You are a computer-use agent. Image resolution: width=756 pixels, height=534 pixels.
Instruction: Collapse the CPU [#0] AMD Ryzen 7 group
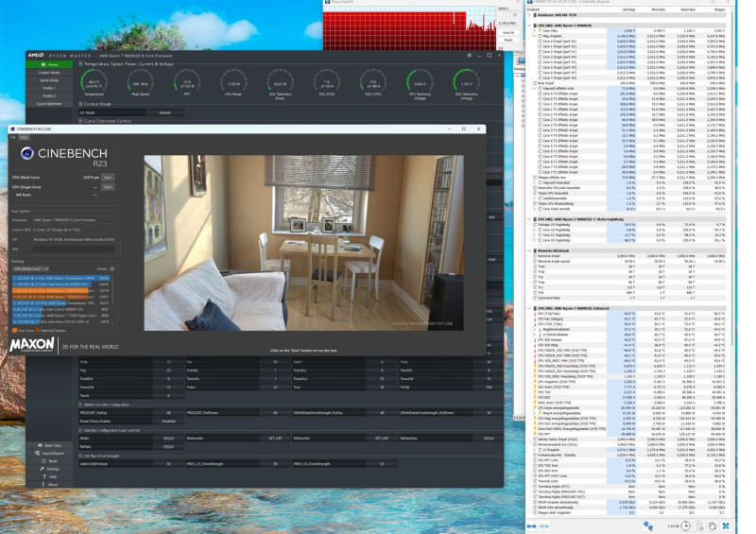(530, 26)
